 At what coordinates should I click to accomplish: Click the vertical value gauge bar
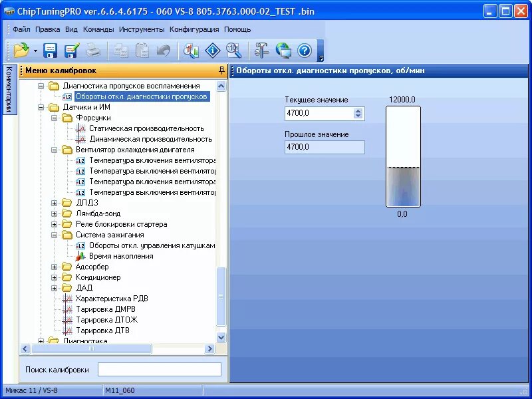[x=403, y=156]
